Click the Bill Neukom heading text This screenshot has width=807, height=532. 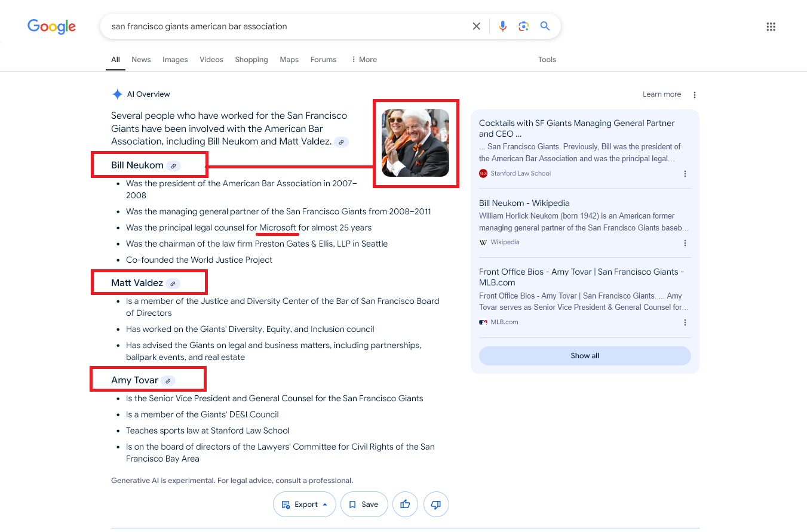pos(137,165)
